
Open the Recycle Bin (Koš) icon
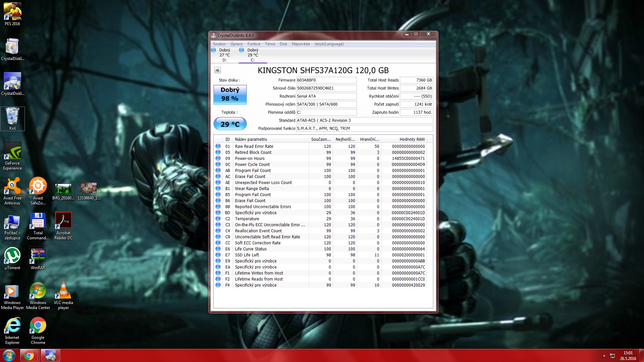12,119
